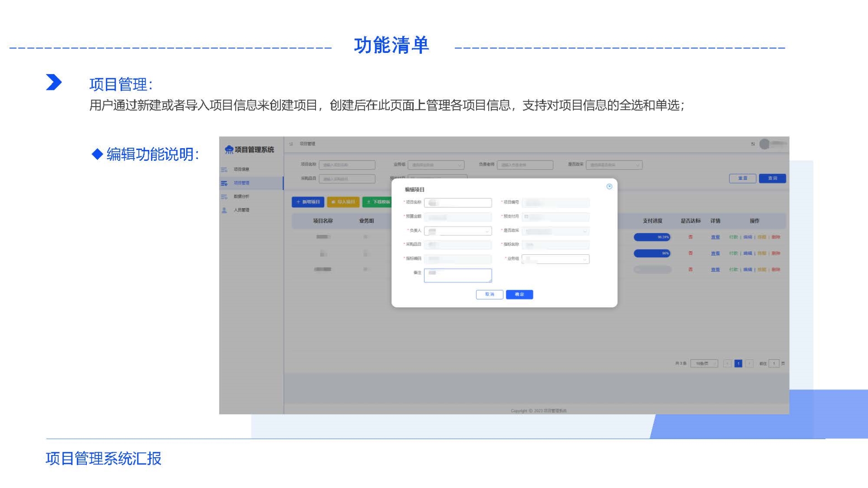
Task: Click the 数据分析 sidebar icon
Action: pyautogui.click(x=224, y=197)
